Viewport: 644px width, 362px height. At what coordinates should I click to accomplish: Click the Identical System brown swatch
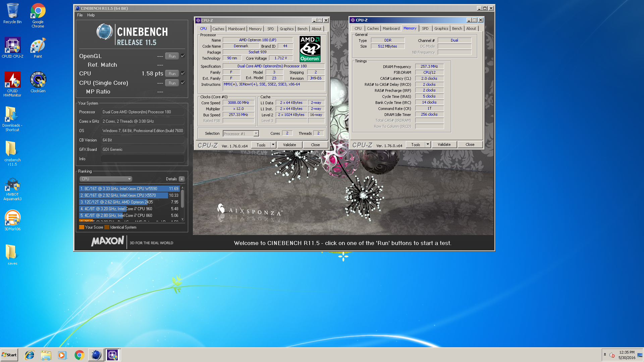107,227
